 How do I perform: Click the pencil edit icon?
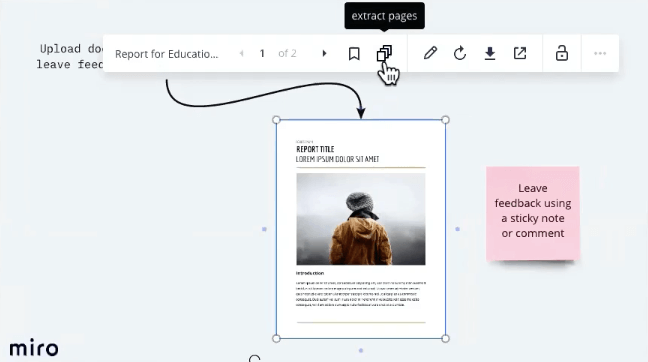pyautogui.click(x=430, y=53)
